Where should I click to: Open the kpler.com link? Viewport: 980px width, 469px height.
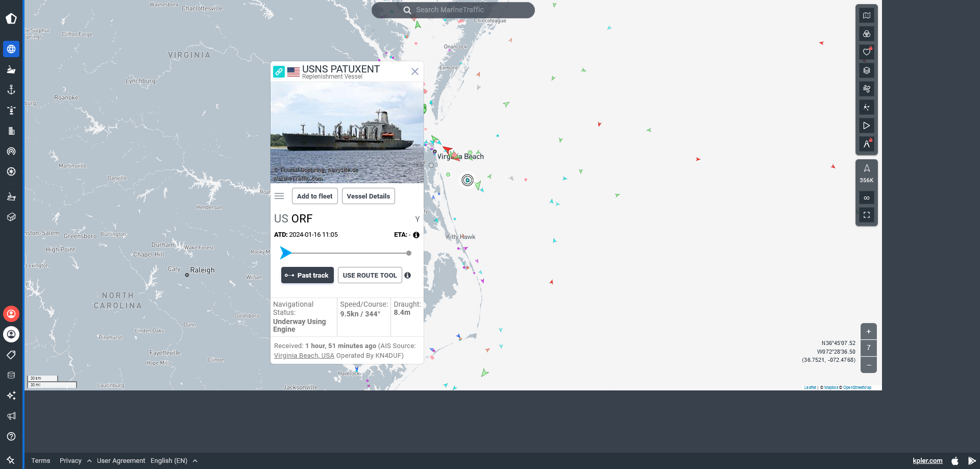927,460
